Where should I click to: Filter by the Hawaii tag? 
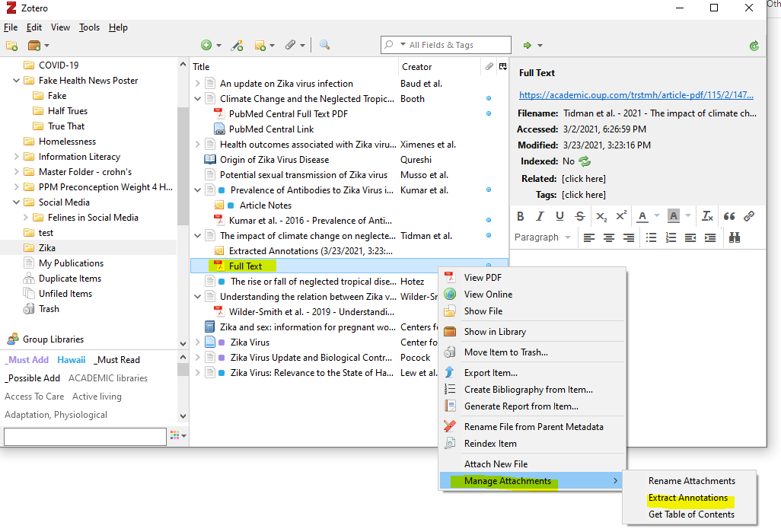[x=72, y=360]
